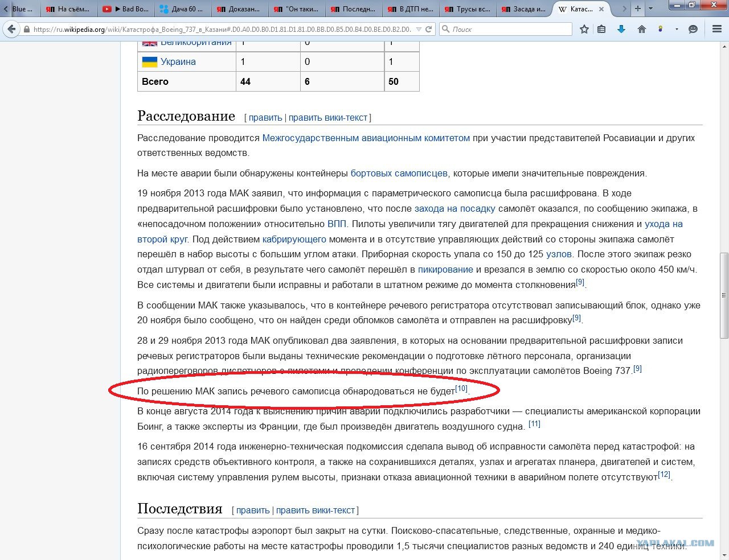Open the downloads arrow icon
This screenshot has height=560, width=729.
[621, 29]
